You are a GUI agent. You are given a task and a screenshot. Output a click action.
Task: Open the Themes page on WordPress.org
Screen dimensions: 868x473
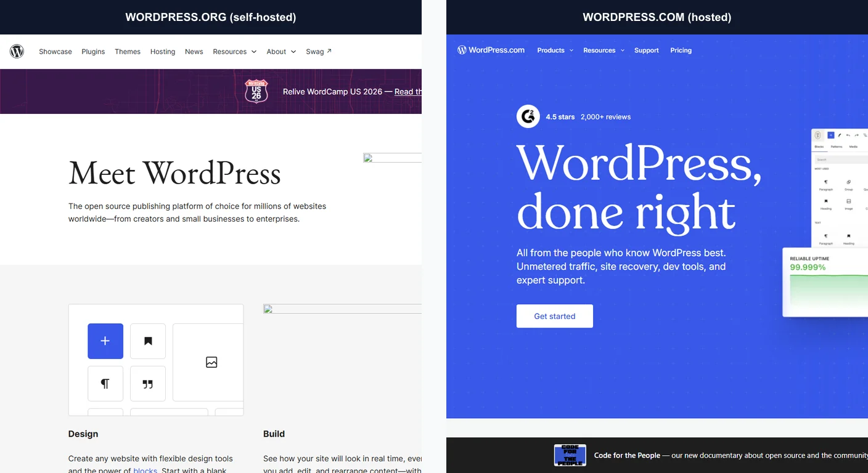click(x=128, y=52)
